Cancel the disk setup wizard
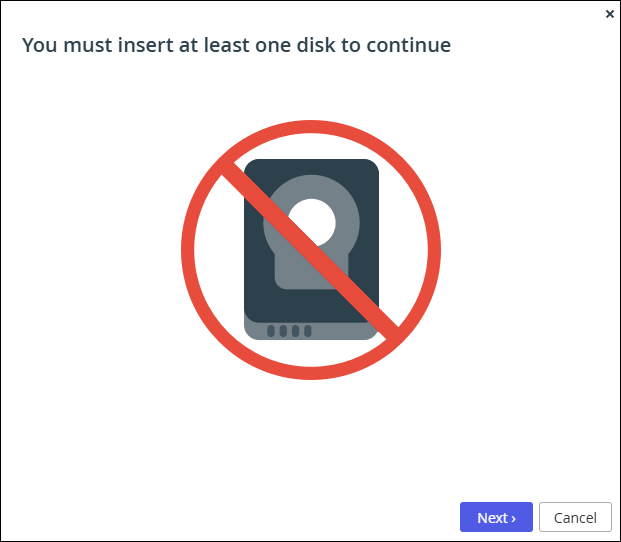The width and height of the screenshot is (621, 542). click(575, 517)
